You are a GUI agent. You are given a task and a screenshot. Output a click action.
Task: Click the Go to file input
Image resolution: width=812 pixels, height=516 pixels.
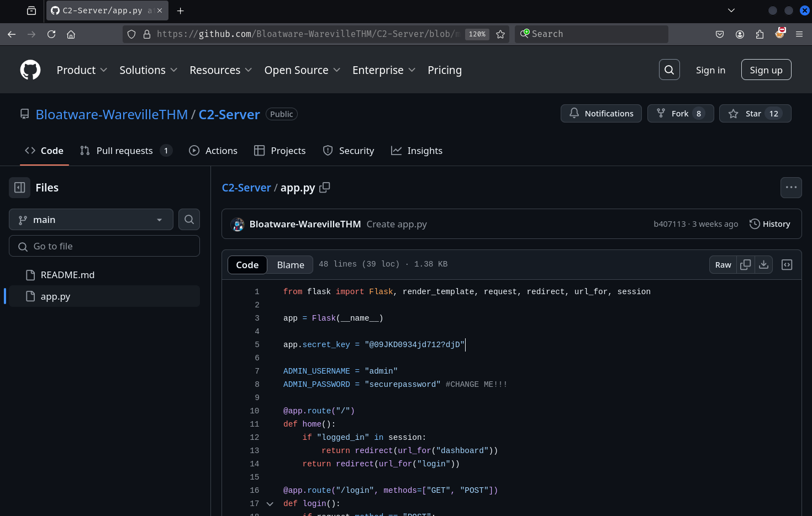tap(105, 246)
